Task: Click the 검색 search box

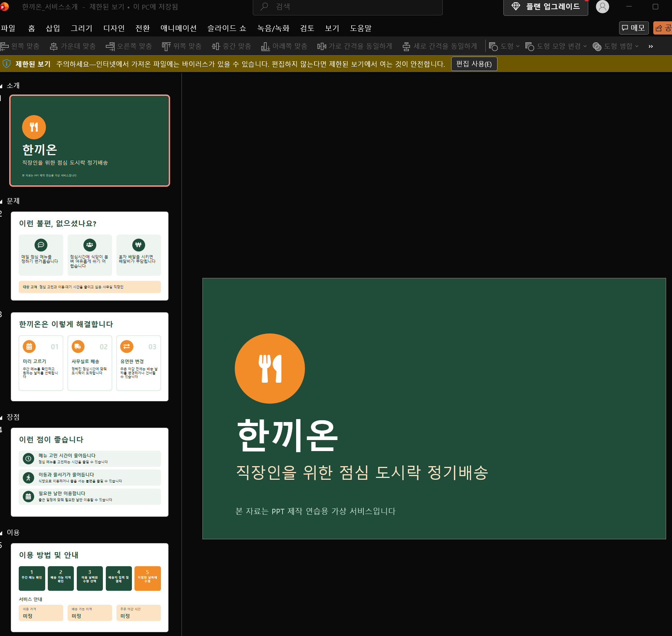Action: coord(348,7)
